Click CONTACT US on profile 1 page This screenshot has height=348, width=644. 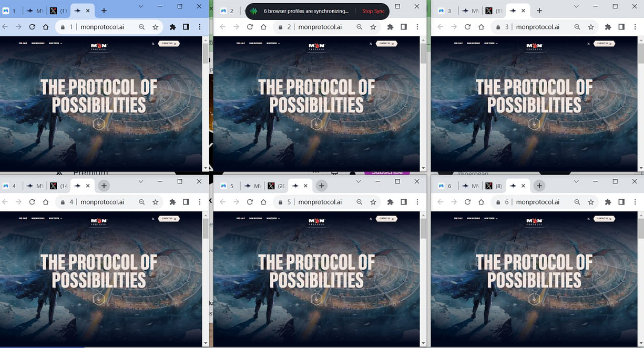click(169, 44)
